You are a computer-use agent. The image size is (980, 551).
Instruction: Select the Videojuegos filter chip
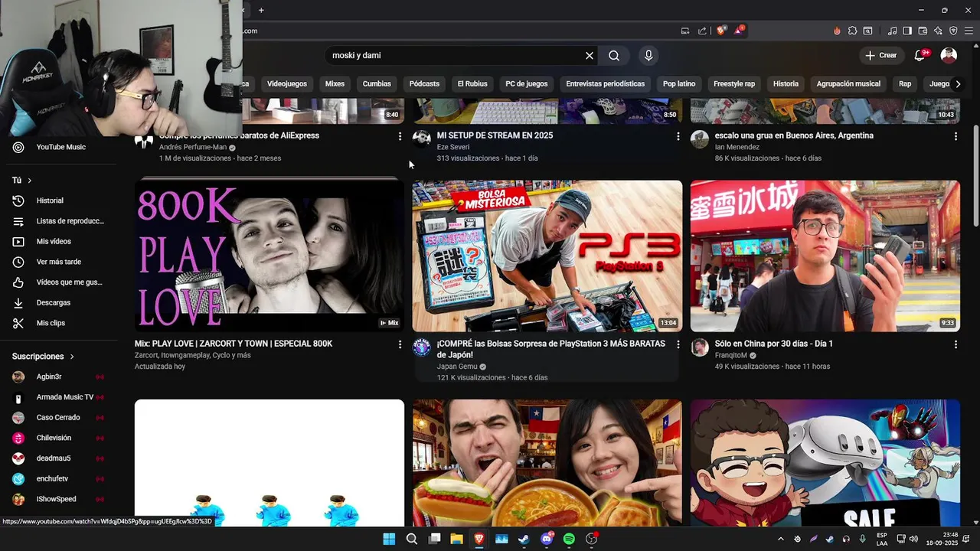click(x=287, y=83)
